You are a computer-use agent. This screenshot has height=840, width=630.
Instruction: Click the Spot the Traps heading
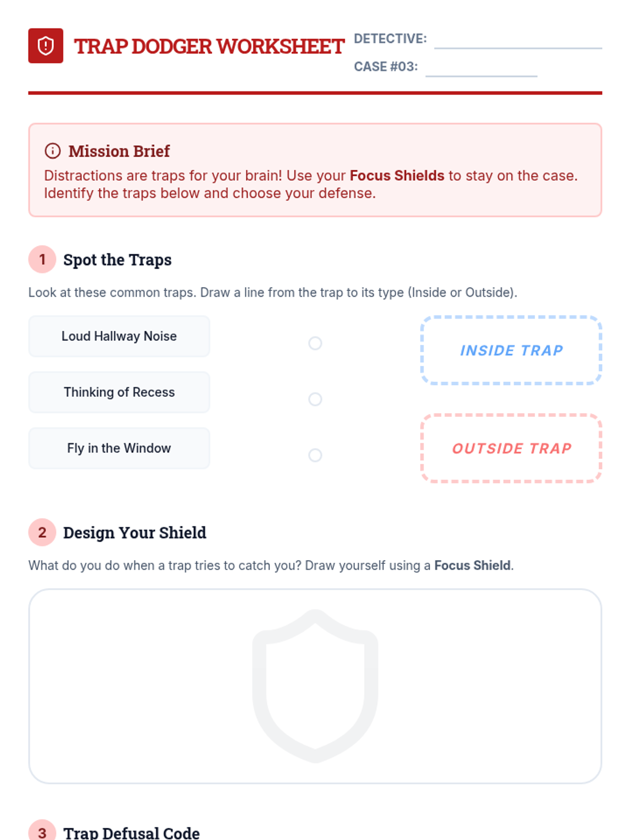(x=118, y=260)
